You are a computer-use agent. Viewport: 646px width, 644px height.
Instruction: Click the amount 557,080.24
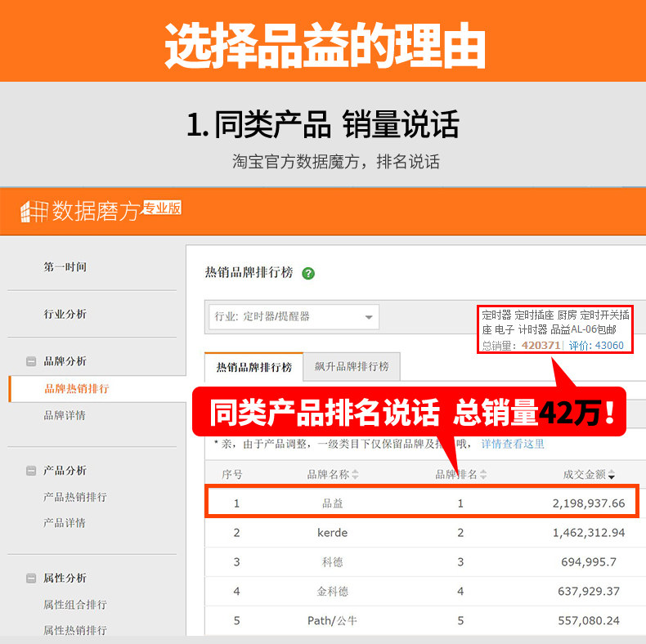click(589, 620)
